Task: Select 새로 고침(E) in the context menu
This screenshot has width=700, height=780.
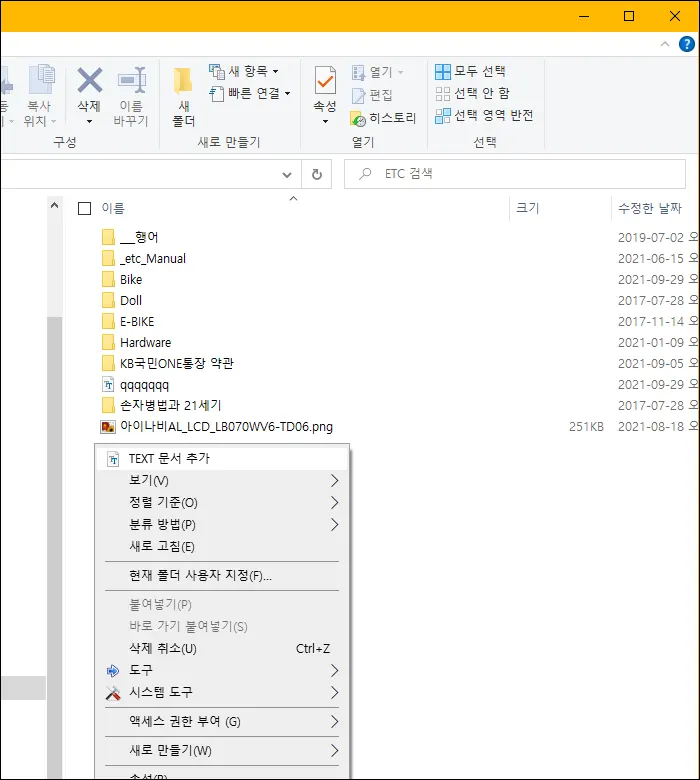Action: [222, 546]
